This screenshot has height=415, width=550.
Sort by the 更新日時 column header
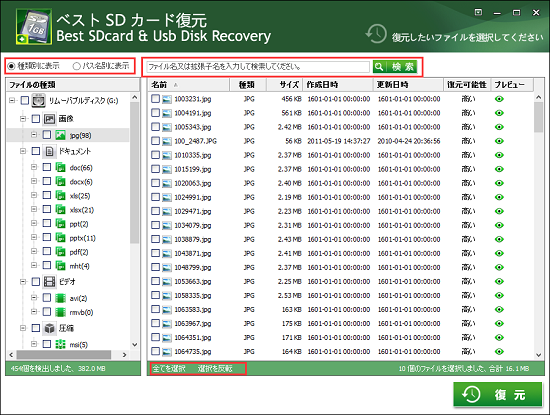pos(408,85)
